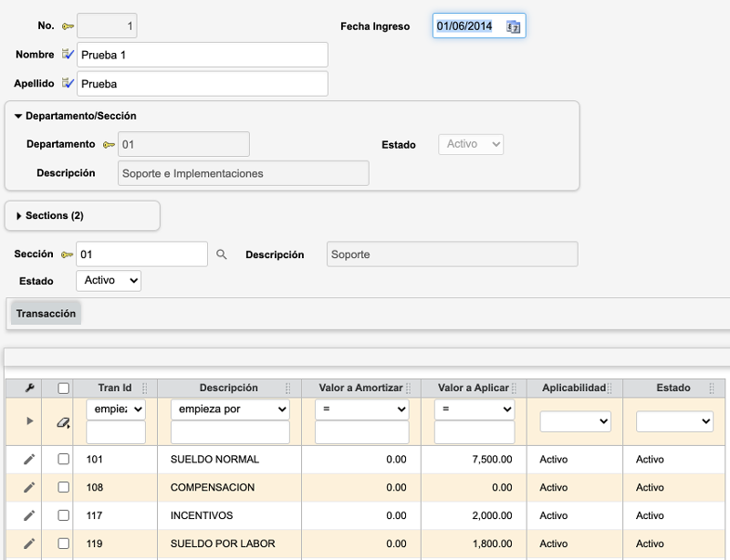Viewport: 730px width, 560px height.
Task: Switch to the Transacción tab
Action: click(x=45, y=312)
